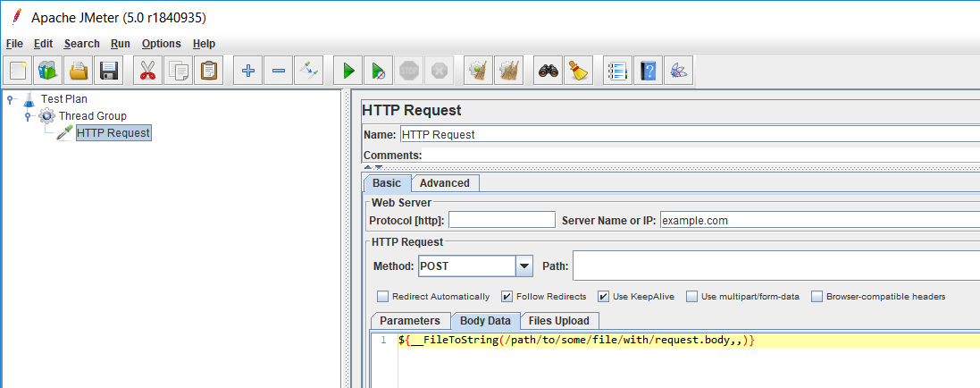
Task: Copy the selected element via toolbar
Action: (178, 70)
